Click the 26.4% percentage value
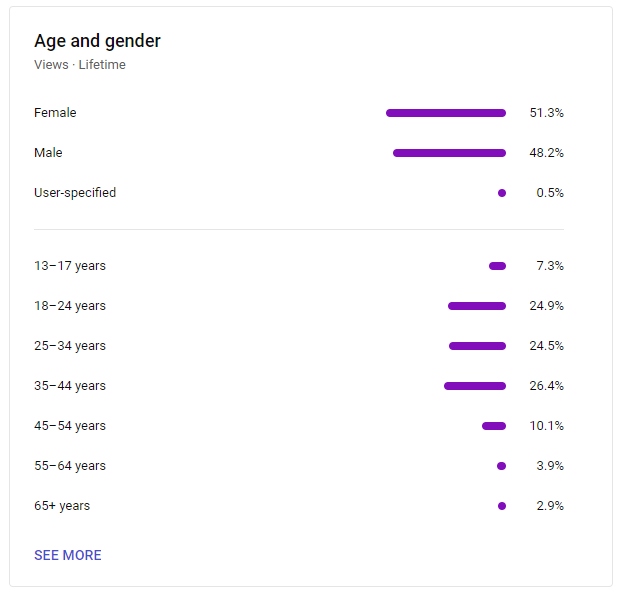Image resolution: width=634 pixels, height=594 pixels. (x=546, y=386)
